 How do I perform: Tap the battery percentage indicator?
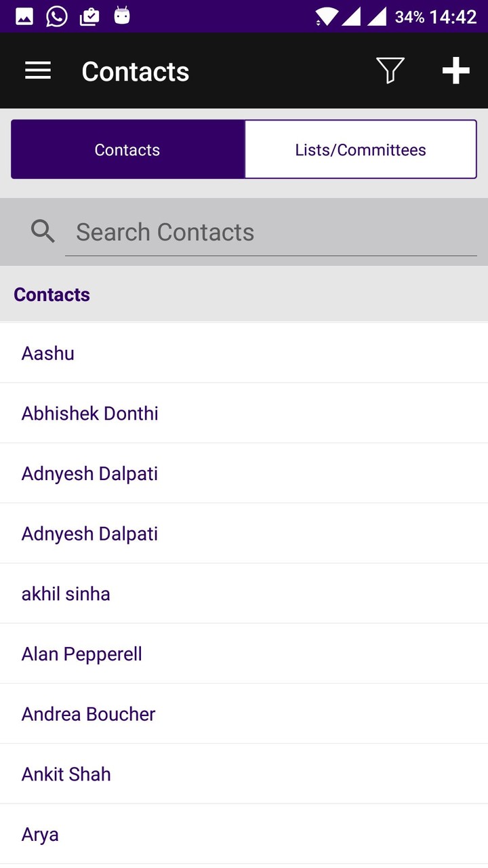409,16
